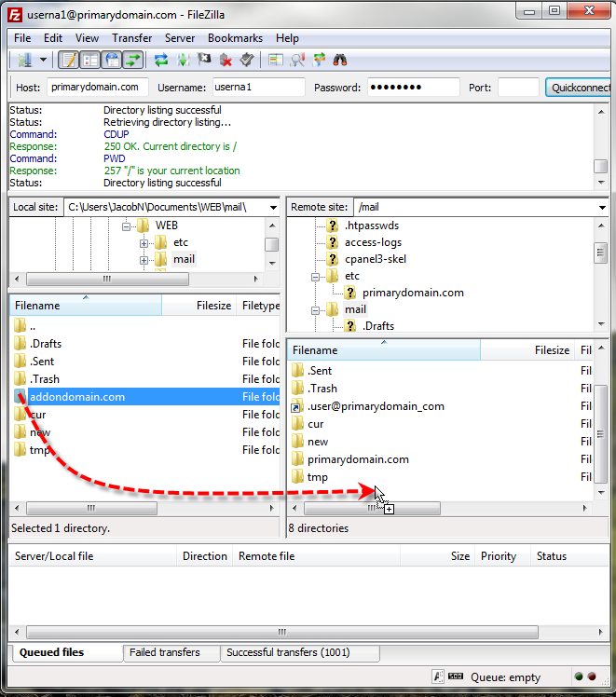Collapse the WEB folder in the local tree

(x=126, y=226)
